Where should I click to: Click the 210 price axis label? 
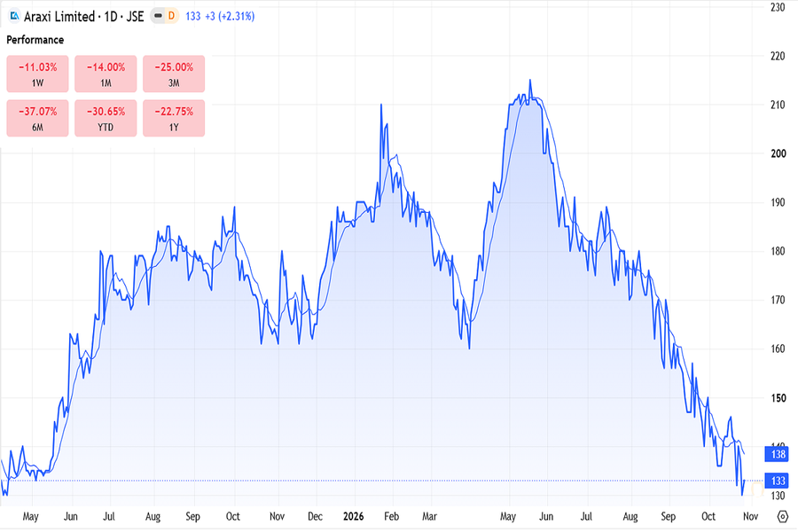coord(778,105)
